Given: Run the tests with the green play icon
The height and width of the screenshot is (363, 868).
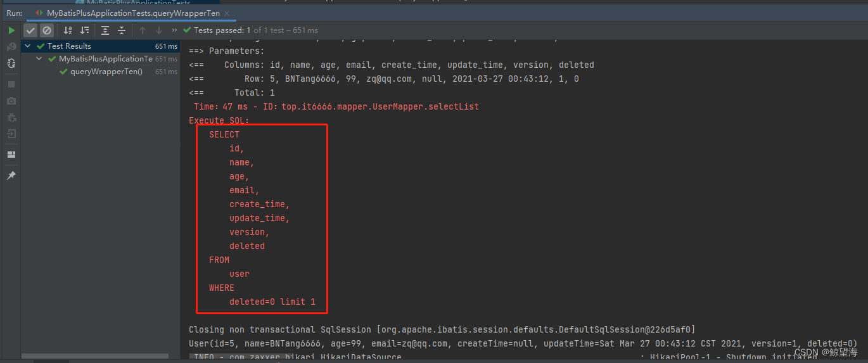Looking at the screenshot, I should click(x=11, y=30).
